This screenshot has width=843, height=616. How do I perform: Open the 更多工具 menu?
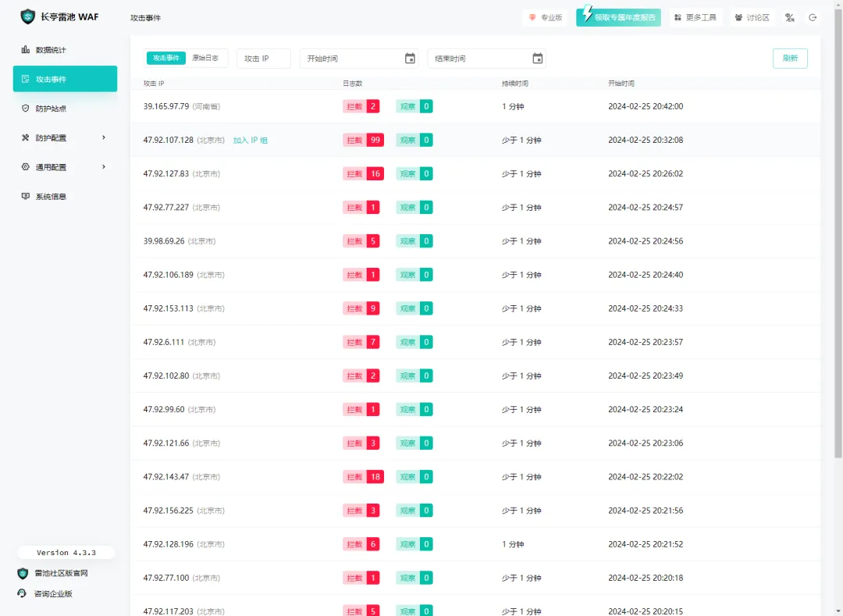[x=694, y=17]
